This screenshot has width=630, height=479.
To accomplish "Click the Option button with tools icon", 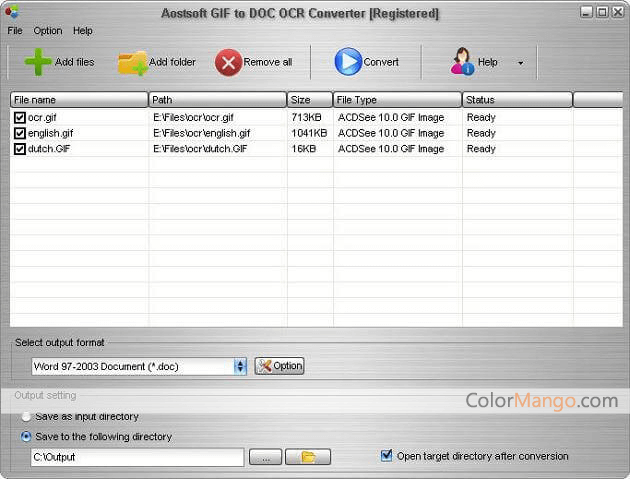I will coord(279,366).
